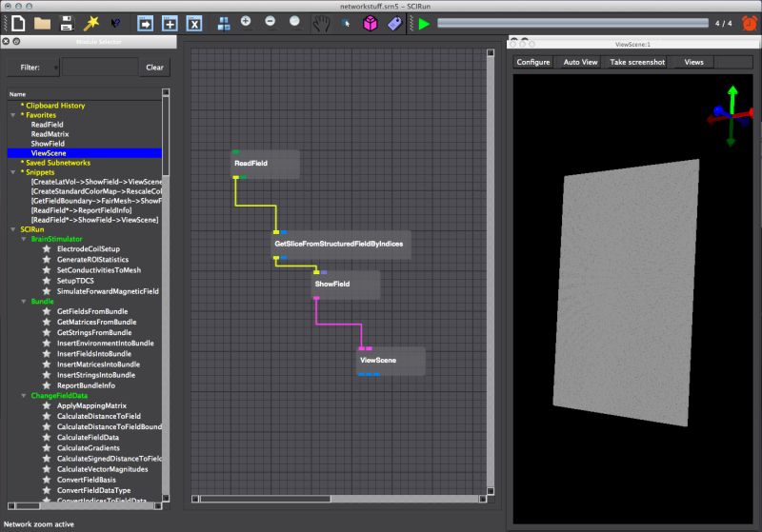Click the X window toolbar icon
Image resolution: width=762 pixels, height=532 pixels.
[194, 23]
